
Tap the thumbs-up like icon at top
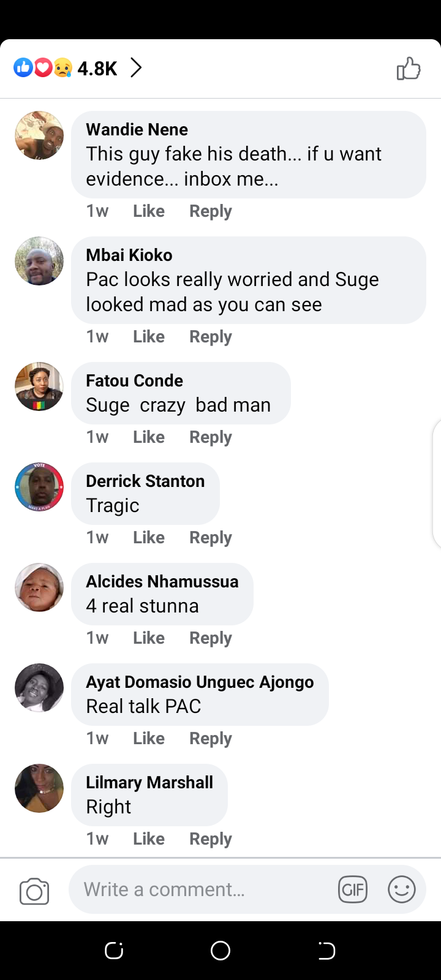[409, 69]
